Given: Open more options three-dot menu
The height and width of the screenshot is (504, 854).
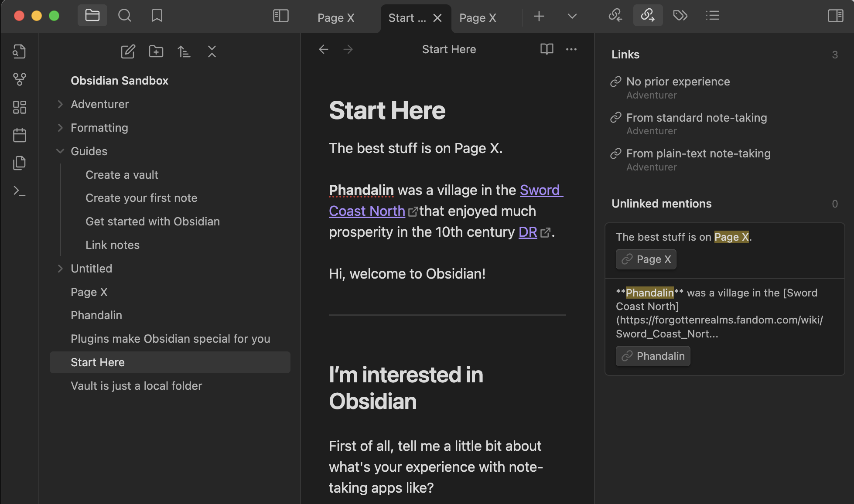Looking at the screenshot, I should coord(571,49).
